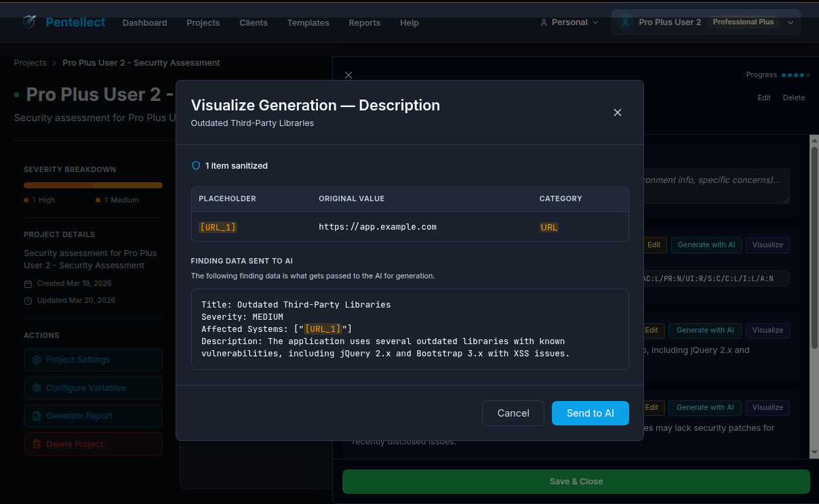Open the Templates menu item
Image resolution: width=819 pixels, height=504 pixels.
308,22
